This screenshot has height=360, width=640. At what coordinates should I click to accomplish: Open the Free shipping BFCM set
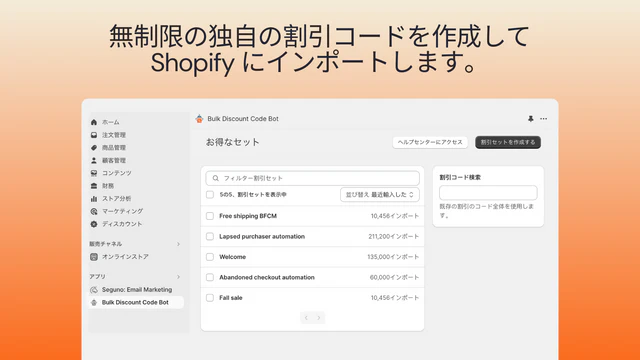(x=248, y=216)
